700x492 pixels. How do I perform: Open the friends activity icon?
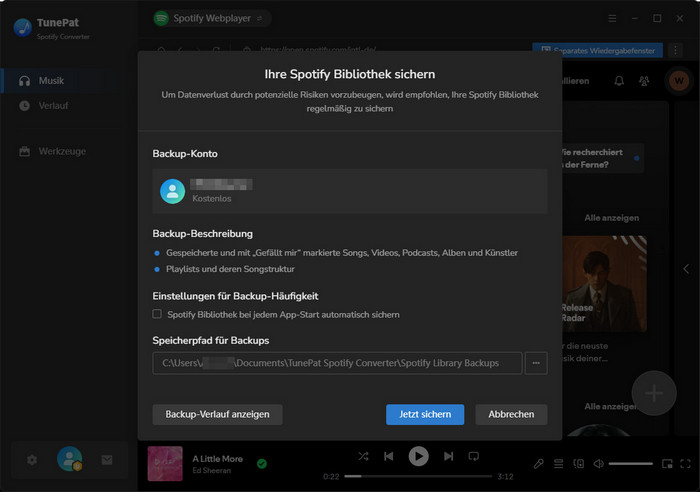click(x=644, y=81)
